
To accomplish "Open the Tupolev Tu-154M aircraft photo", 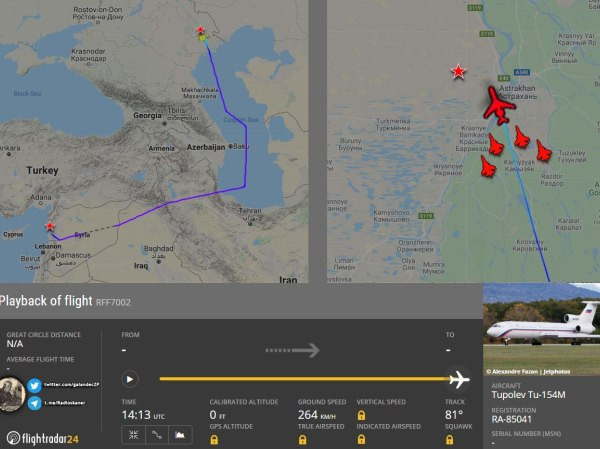I will [x=541, y=329].
